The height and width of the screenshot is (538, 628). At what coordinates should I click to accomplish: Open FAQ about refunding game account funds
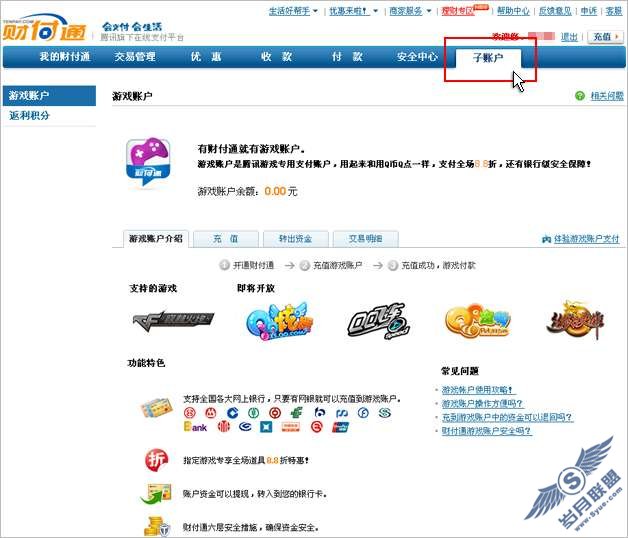[x=507, y=417]
